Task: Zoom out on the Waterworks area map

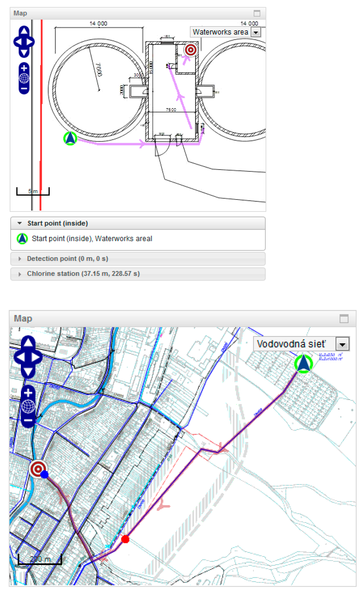Action: tap(24, 89)
